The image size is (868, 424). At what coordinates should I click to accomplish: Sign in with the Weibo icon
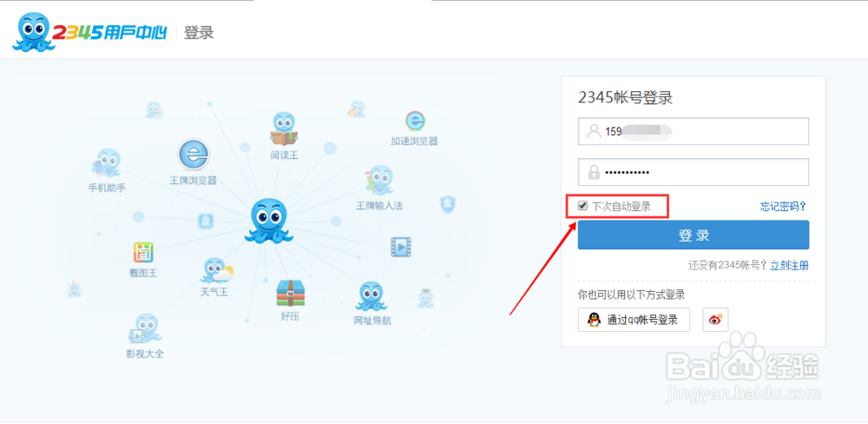(x=715, y=320)
